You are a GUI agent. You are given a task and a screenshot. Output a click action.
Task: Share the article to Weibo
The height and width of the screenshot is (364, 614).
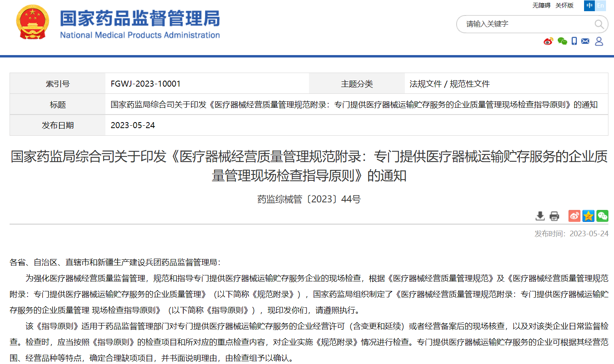tap(574, 216)
